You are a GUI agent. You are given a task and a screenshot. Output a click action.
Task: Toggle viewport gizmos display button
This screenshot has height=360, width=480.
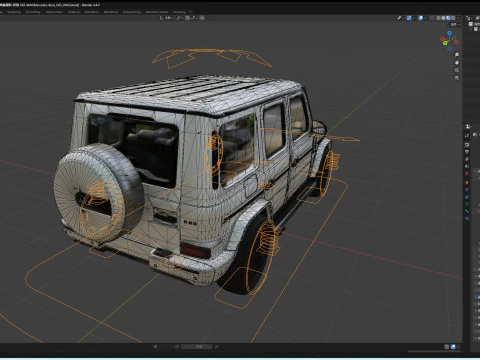(409, 18)
